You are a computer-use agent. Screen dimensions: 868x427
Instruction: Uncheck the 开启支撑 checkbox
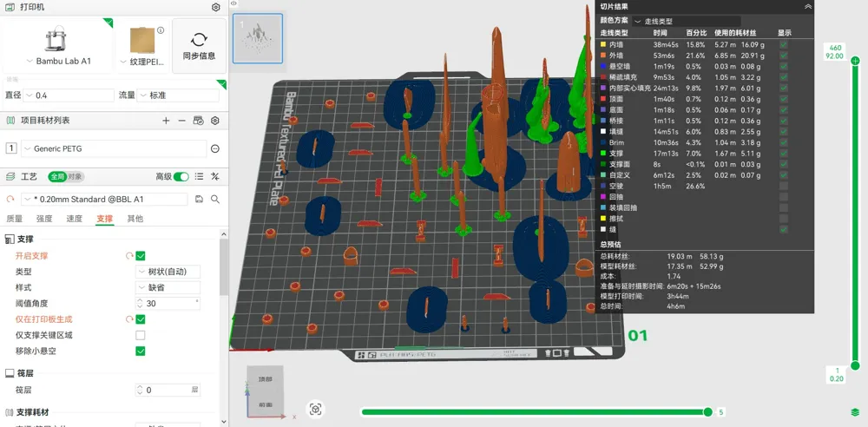click(x=141, y=256)
